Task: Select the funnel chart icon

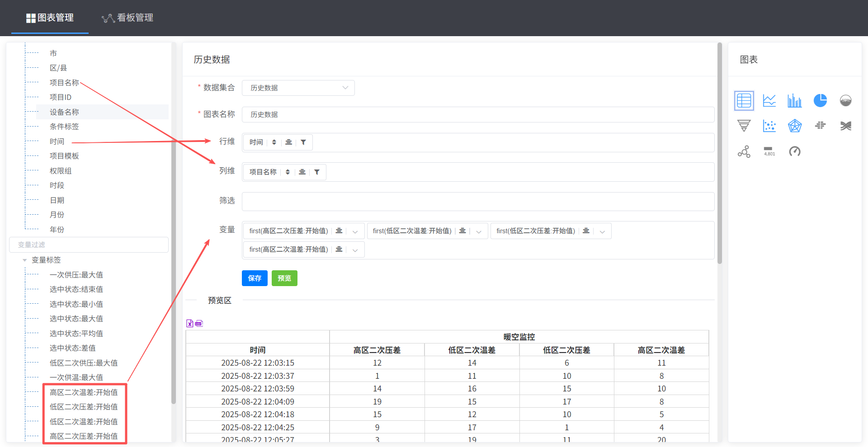Action: coord(744,126)
